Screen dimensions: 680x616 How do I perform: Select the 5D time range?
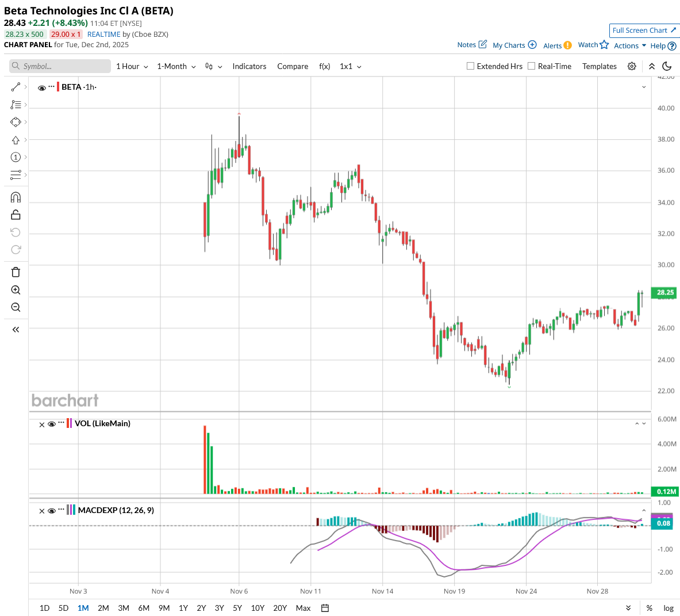click(63, 608)
